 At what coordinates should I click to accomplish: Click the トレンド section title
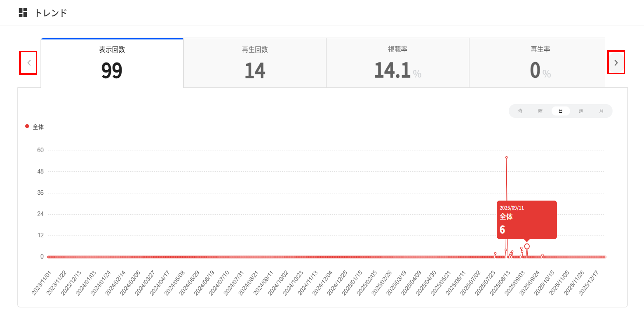(x=51, y=13)
